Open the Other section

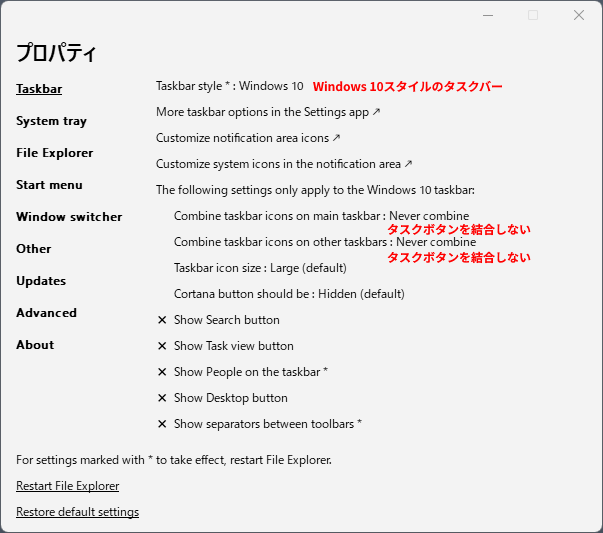[33, 248]
